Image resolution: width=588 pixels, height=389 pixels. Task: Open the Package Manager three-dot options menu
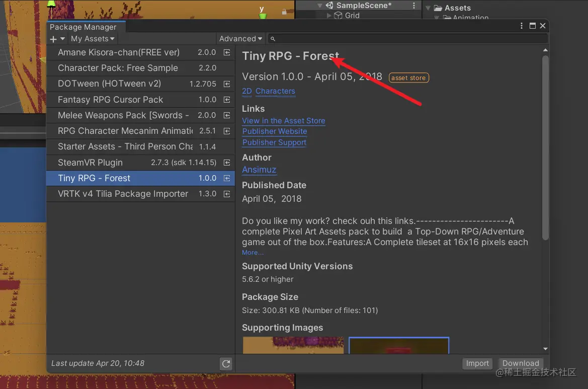[521, 26]
